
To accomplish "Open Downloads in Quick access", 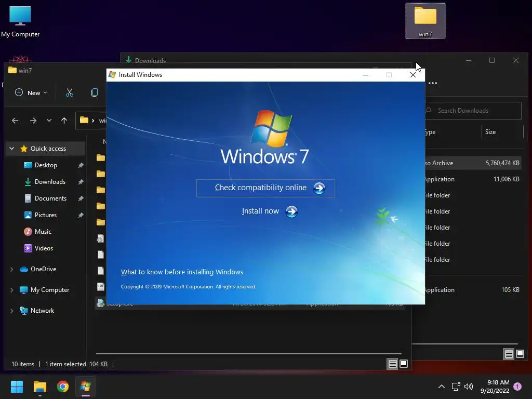I will point(50,182).
